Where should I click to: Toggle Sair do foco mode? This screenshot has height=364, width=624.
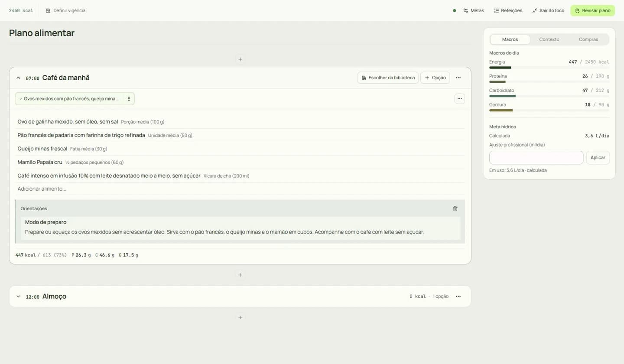(548, 10)
